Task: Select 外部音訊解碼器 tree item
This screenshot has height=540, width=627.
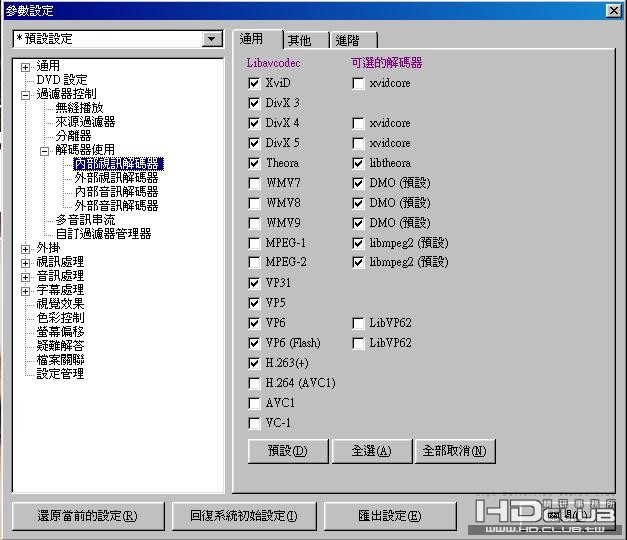Action: click(116, 206)
